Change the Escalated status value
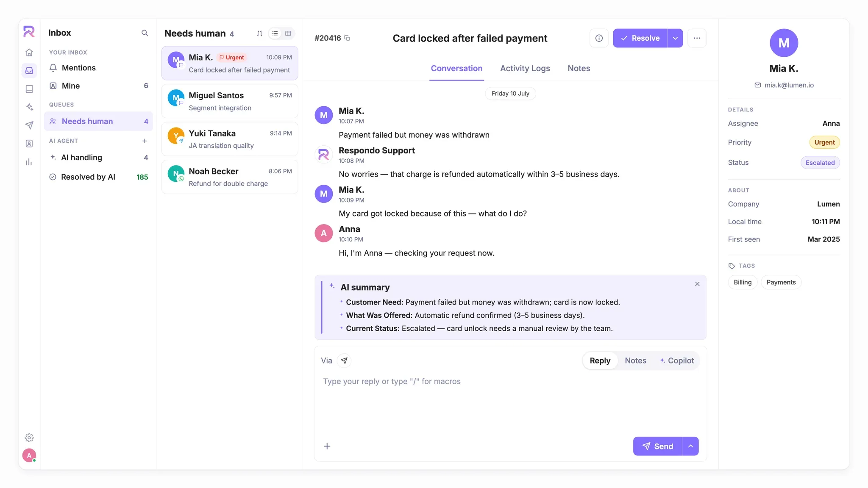Image resolution: width=868 pixels, height=488 pixels. (x=820, y=163)
